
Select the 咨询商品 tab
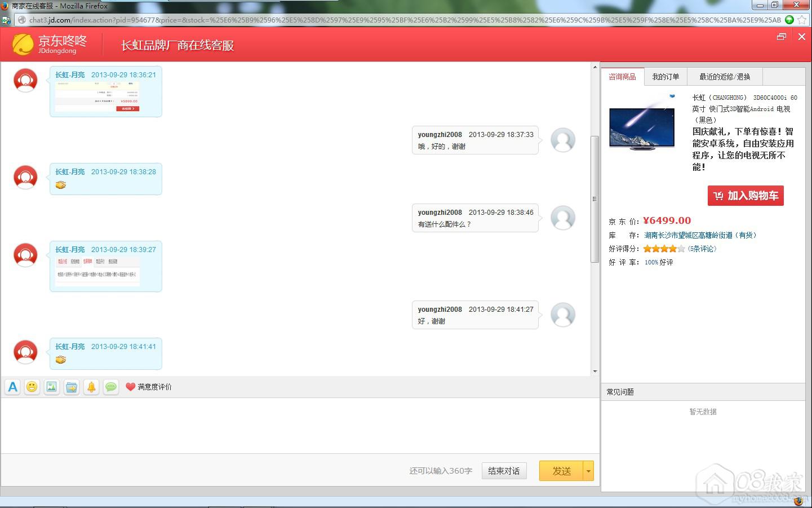[622, 77]
